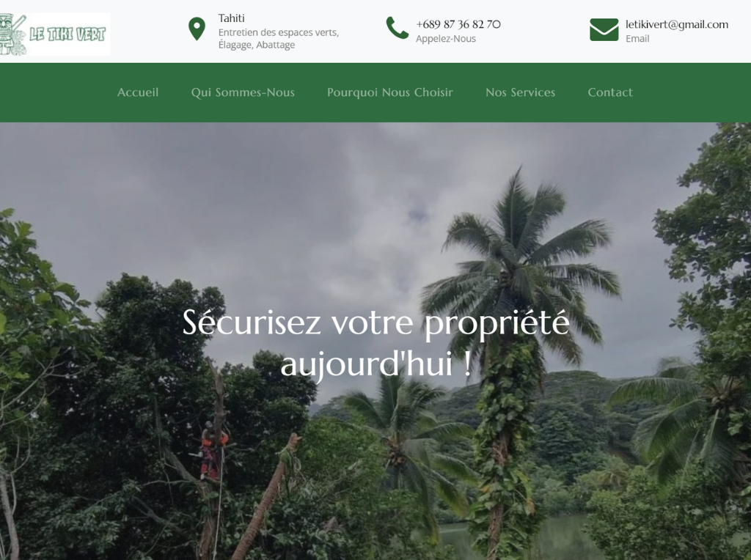Click the tree climber in the photo
The image size is (751, 560).
click(210, 450)
